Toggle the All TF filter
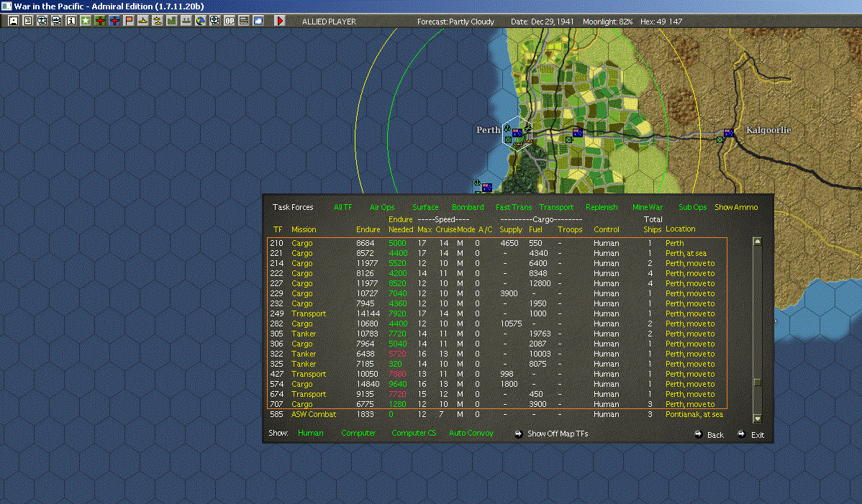This screenshot has height=504, width=862. 342,207
